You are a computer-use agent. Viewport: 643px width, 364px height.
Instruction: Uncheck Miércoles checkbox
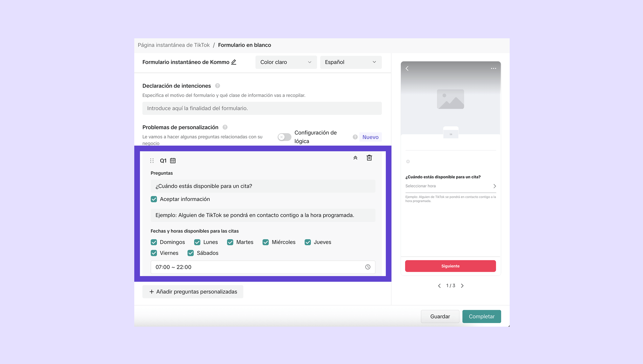pyautogui.click(x=265, y=242)
